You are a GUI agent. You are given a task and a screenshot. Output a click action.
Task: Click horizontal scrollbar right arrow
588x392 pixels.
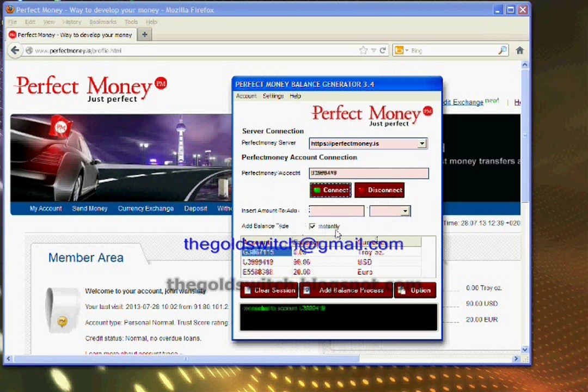[516, 359]
